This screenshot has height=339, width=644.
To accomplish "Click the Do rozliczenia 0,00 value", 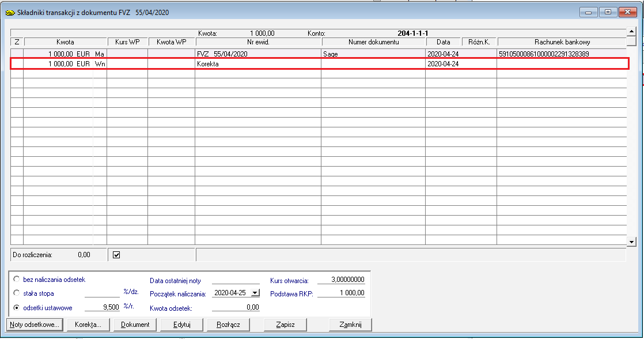I will click(x=84, y=255).
